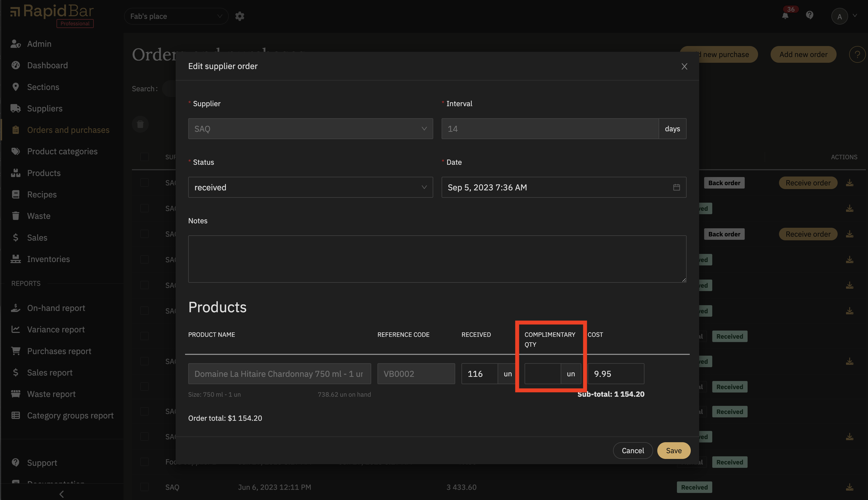Click Add new order button
The width and height of the screenshot is (868, 500).
803,54
